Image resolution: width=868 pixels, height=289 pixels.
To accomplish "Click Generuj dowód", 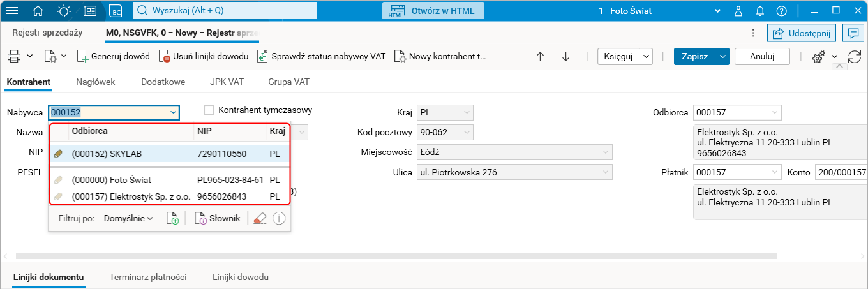I will click(x=113, y=56).
